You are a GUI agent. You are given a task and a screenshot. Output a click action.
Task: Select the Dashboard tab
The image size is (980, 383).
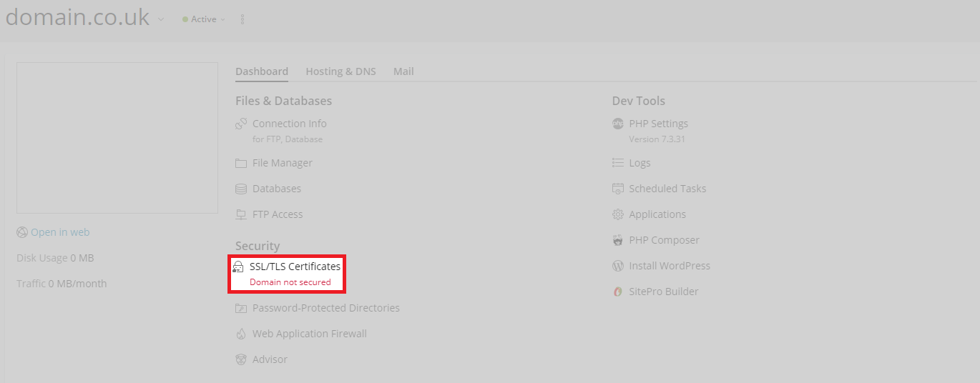pos(262,71)
